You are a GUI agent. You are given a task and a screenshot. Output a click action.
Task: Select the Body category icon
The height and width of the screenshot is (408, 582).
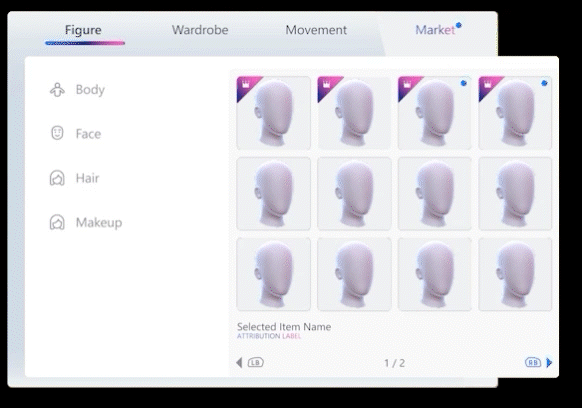[57, 90]
